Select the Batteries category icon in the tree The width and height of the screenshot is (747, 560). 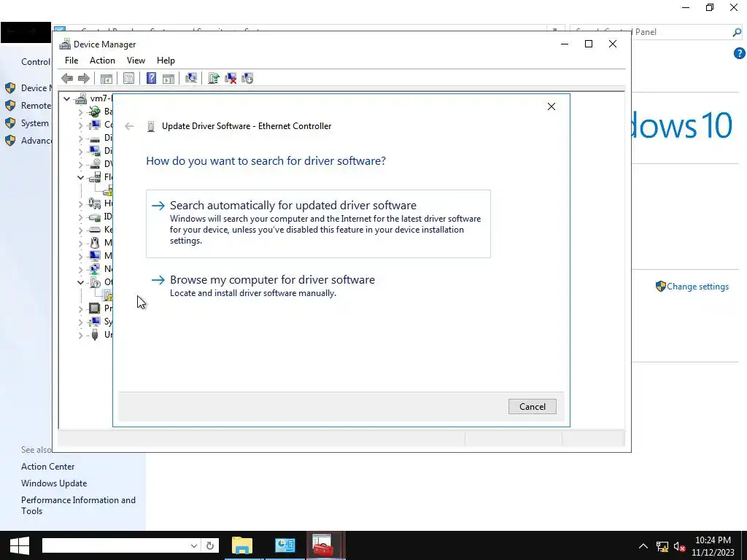[95, 112]
